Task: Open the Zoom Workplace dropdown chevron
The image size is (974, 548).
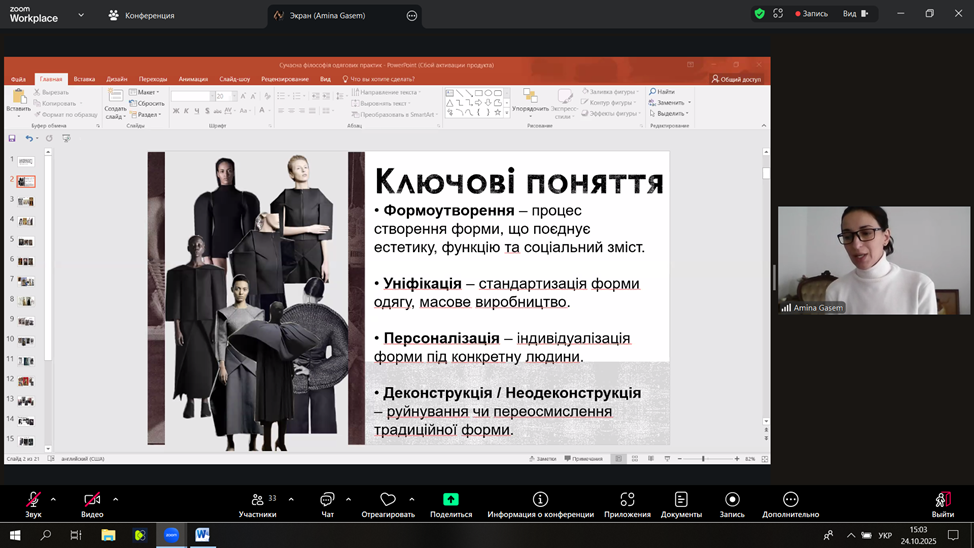Action: pos(81,15)
